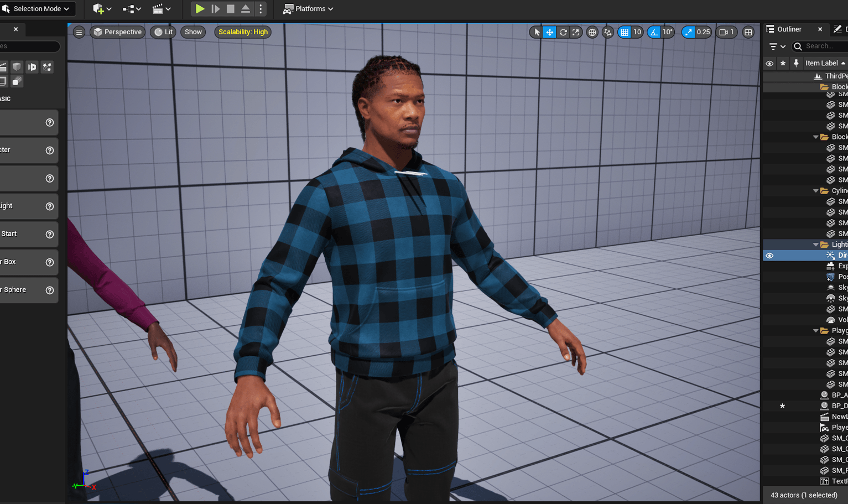Click the green Quickly Add Actors icon
The width and height of the screenshot is (848, 504).
pyautogui.click(x=98, y=9)
